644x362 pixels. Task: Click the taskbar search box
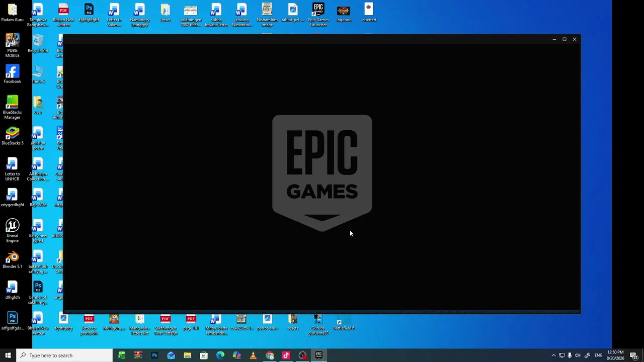tap(64, 355)
